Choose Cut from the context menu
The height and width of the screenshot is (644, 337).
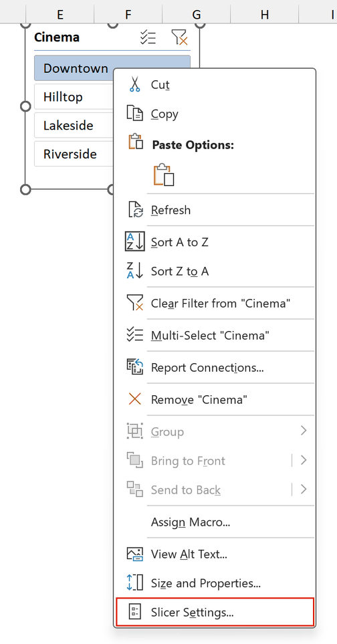[x=215, y=85]
